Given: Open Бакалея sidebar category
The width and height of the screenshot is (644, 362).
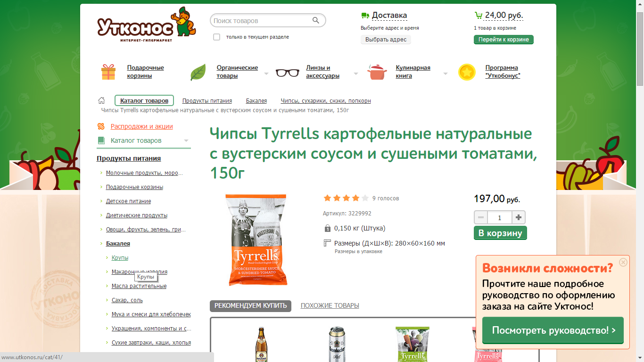Looking at the screenshot, I should pyautogui.click(x=118, y=244).
